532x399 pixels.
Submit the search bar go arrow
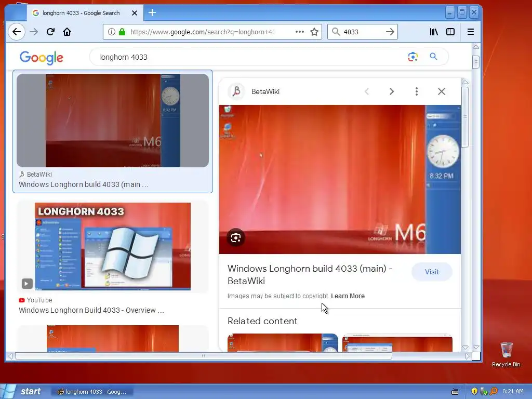(x=390, y=32)
